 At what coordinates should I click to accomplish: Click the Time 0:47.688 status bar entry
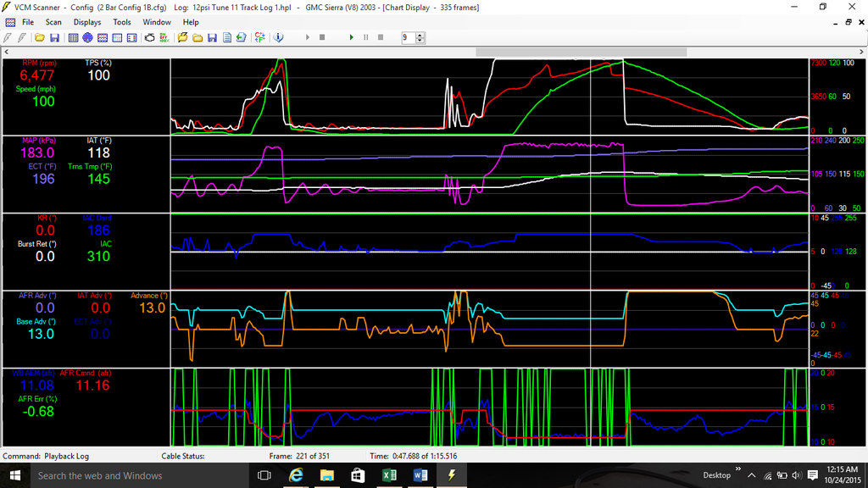pyautogui.click(x=413, y=457)
